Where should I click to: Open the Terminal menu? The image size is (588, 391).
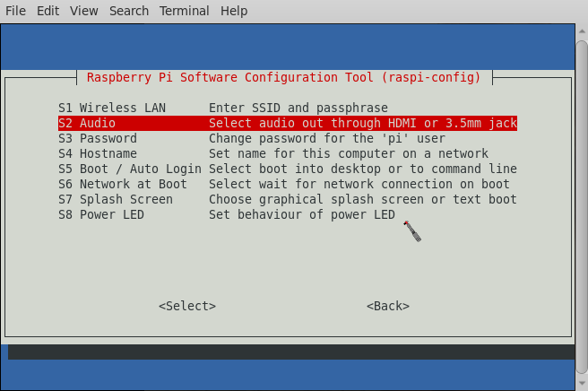184,11
